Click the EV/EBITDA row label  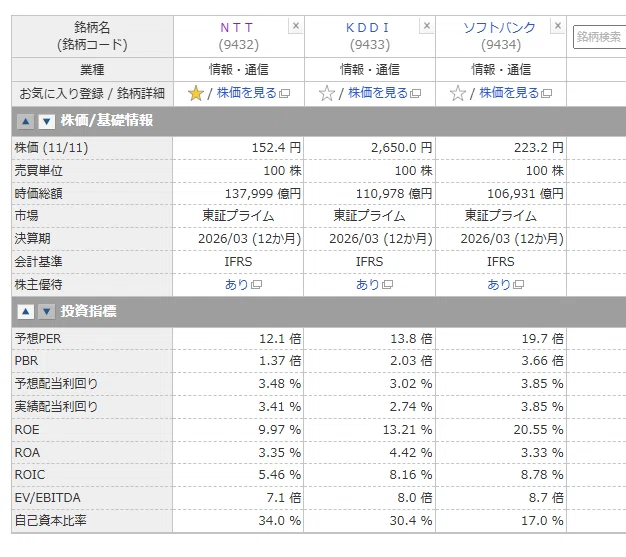[48, 498]
